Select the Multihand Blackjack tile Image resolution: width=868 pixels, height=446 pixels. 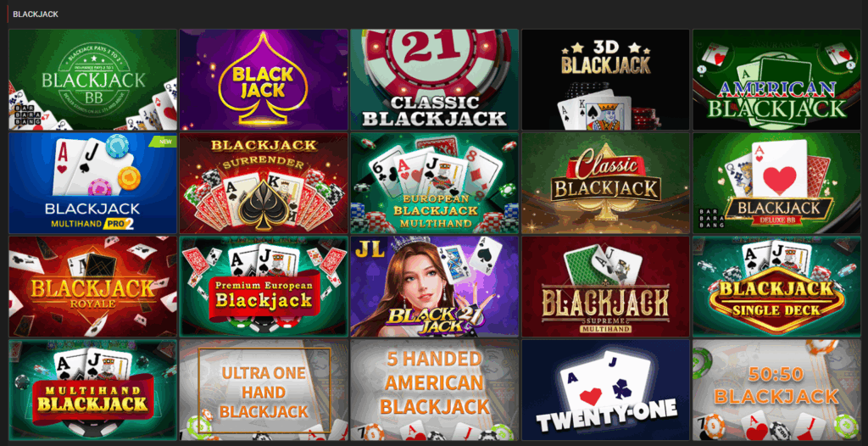coord(93,391)
